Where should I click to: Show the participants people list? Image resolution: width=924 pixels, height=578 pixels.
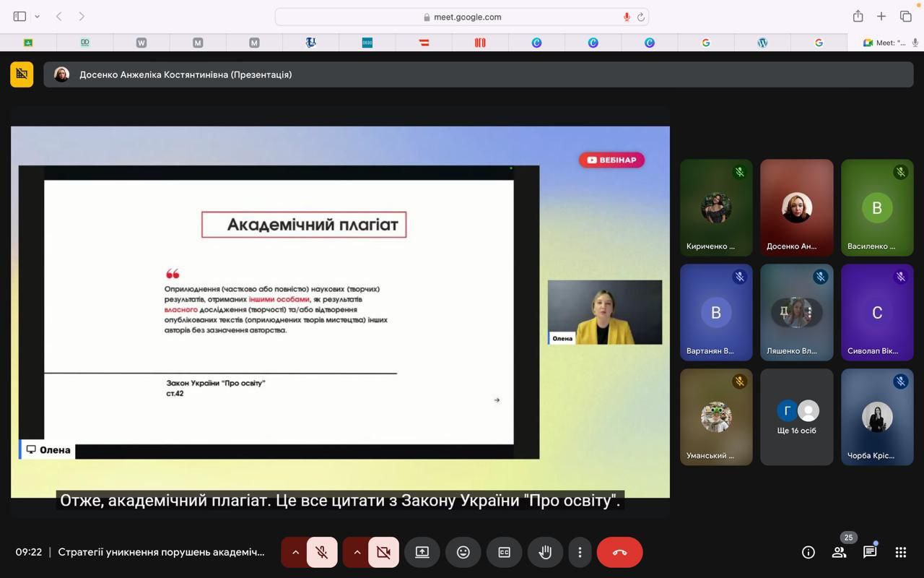(x=839, y=552)
